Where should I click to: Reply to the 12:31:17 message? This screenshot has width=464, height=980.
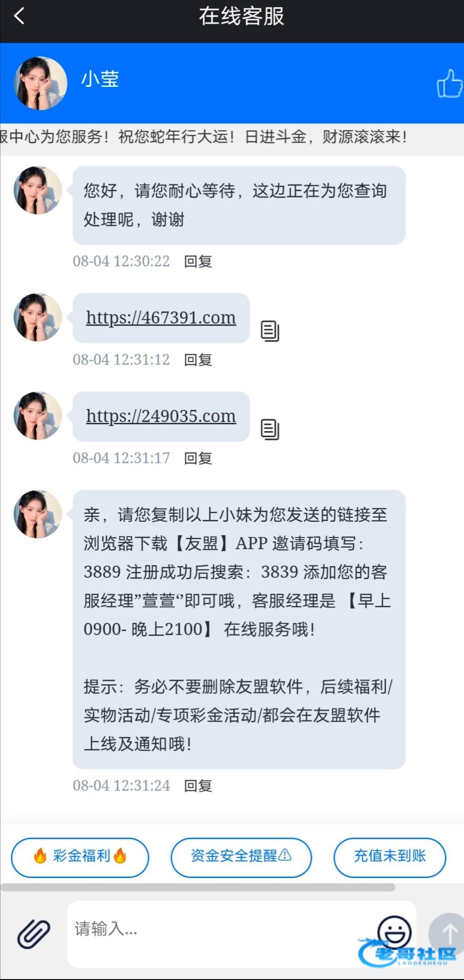tap(198, 458)
